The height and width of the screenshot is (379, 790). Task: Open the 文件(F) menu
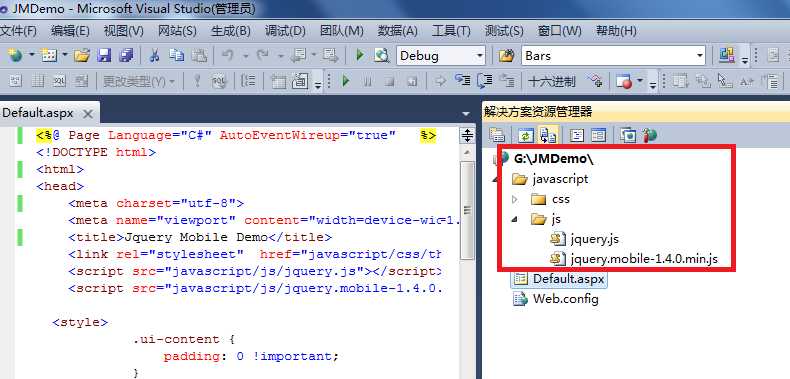coord(18,31)
